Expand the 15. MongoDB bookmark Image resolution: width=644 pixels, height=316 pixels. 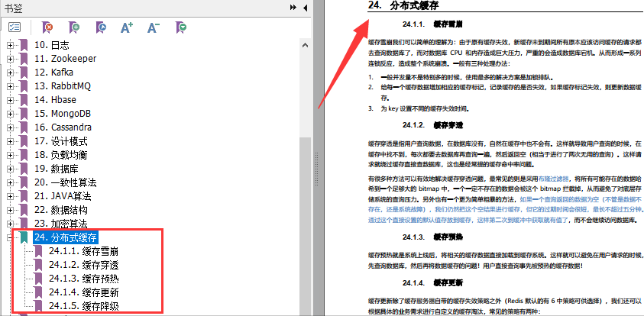(10, 114)
